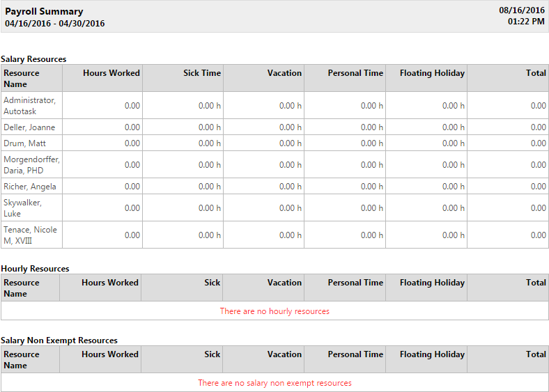549x392 pixels.
Task: Click Vacation header in Hourly Resources table
Action: tap(284, 283)
